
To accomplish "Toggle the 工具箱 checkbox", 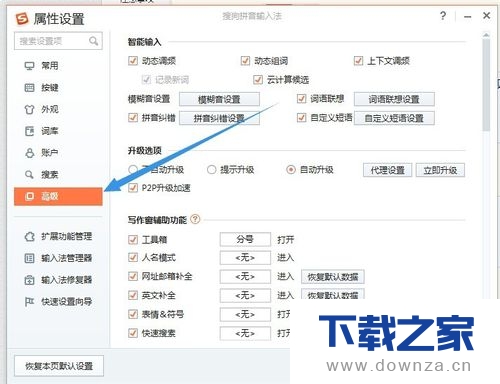I will pyautogui.click(x=133, y=239).
